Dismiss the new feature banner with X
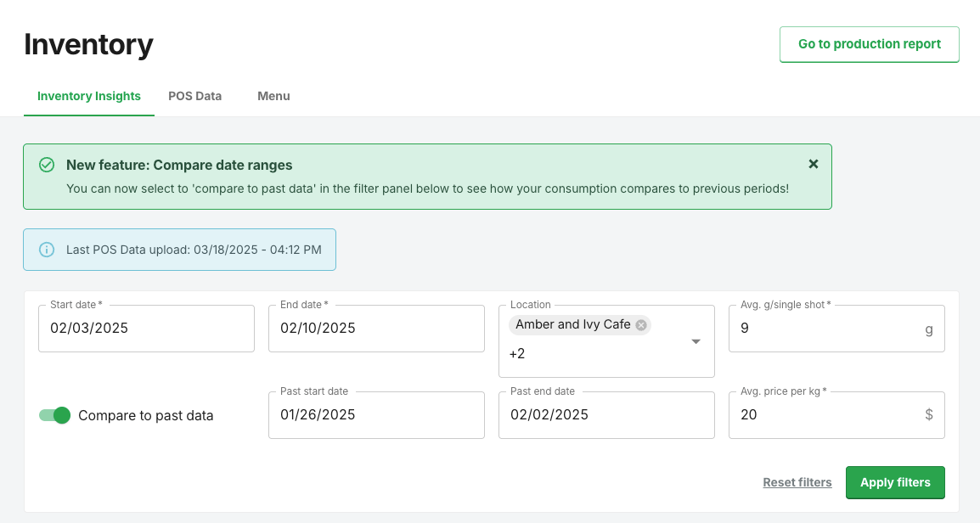 tap(814, 164)
